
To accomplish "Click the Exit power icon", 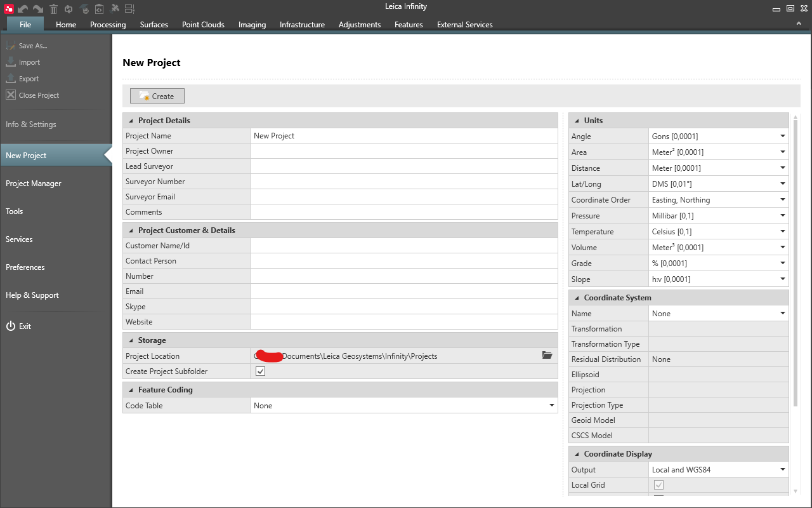I will pyautogui.click(x=11, y=326).
